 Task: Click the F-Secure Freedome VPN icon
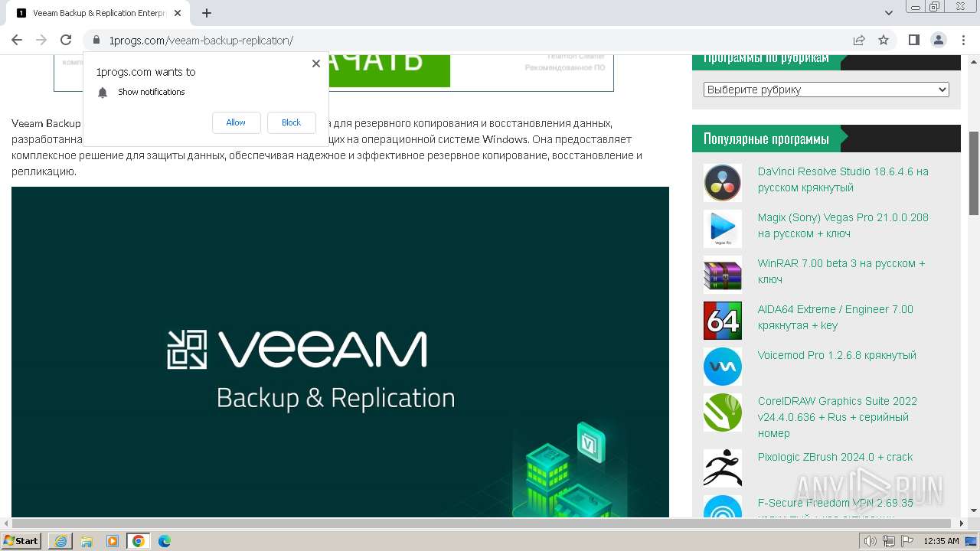point(723,507)
